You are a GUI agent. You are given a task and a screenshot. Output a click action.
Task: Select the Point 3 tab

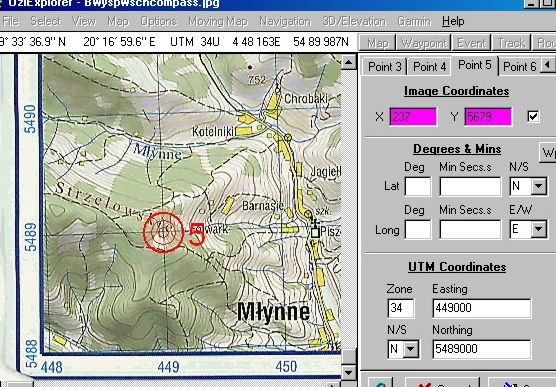(x=385, y=66)
